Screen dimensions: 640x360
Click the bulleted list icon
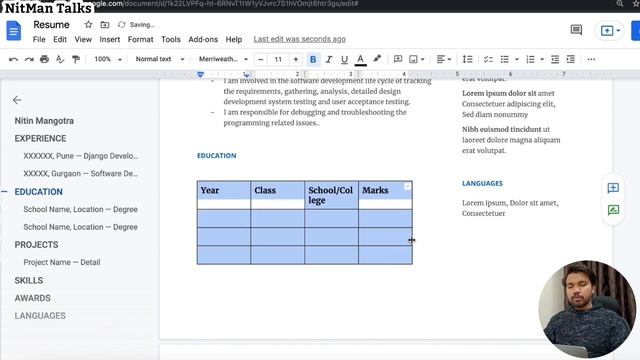coord(505,60)
